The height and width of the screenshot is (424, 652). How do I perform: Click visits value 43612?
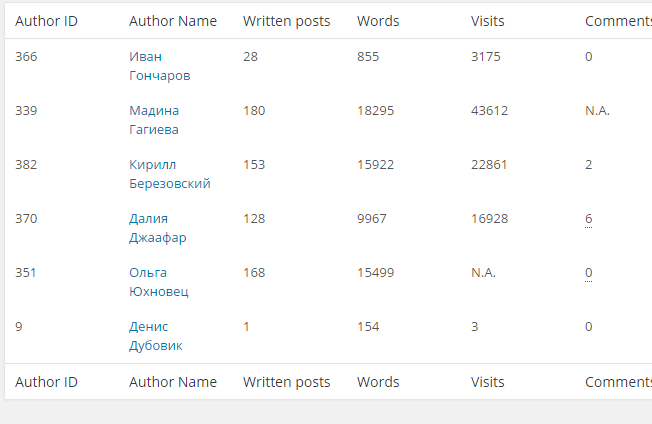(489, 111)
